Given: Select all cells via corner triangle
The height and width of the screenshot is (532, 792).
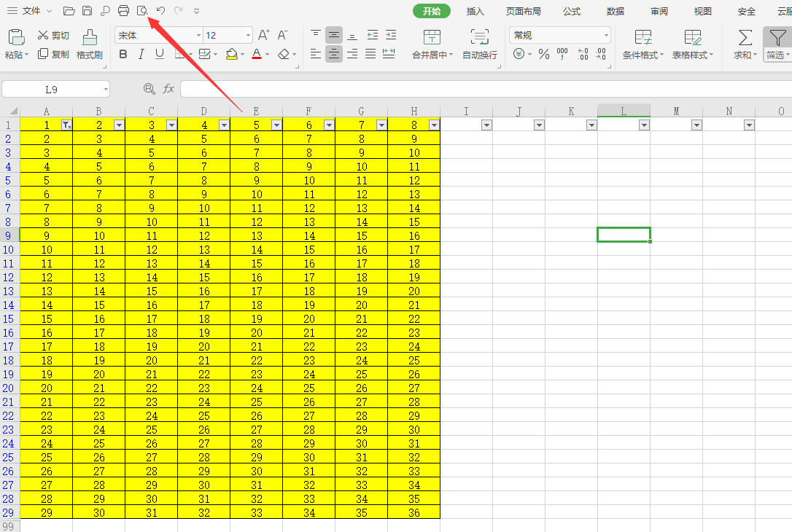Looking at the screenshot, I should pos(13,111).
